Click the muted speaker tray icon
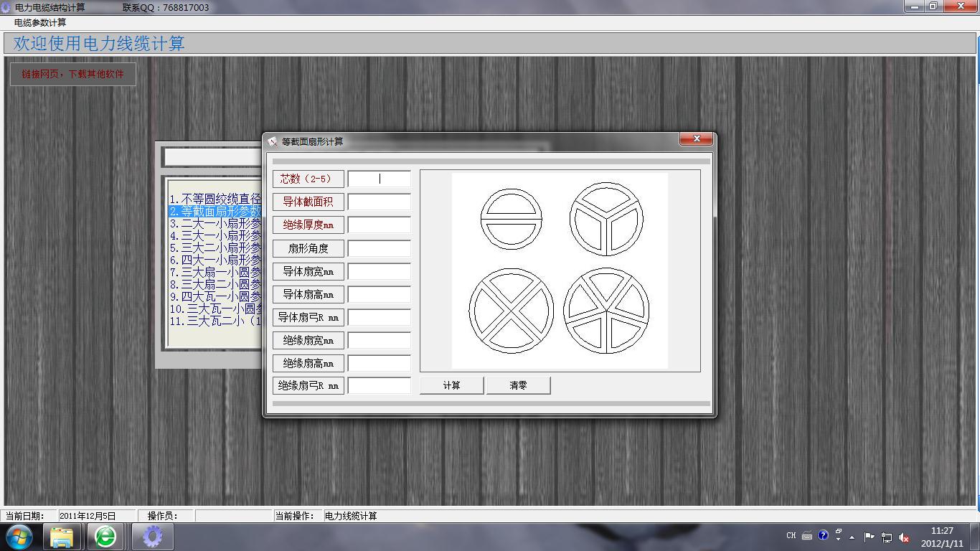980x551 pixels. (904, 537)
